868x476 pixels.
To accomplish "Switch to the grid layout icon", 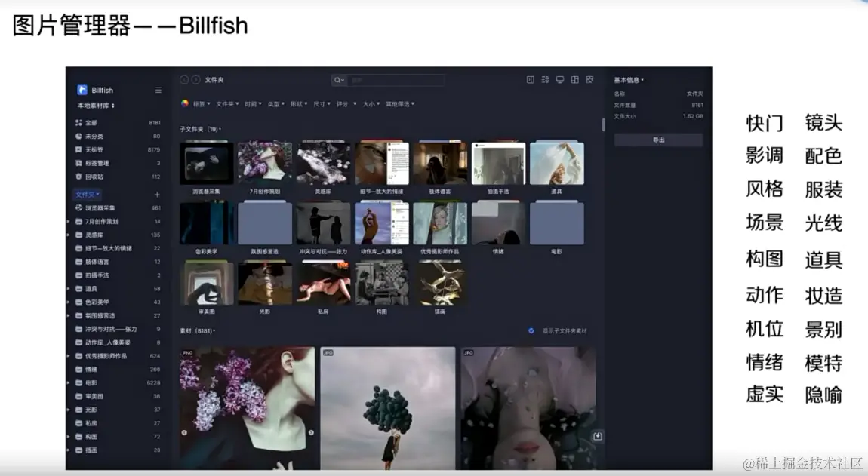I will point(575,80).
